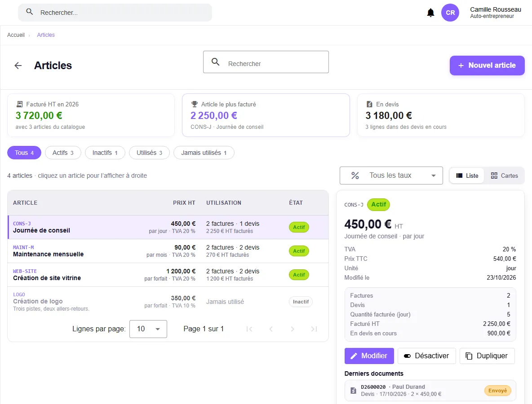Open the Accueil breadcrumb link
Viewport: 532px width, 404px height.
coord(16,35)
